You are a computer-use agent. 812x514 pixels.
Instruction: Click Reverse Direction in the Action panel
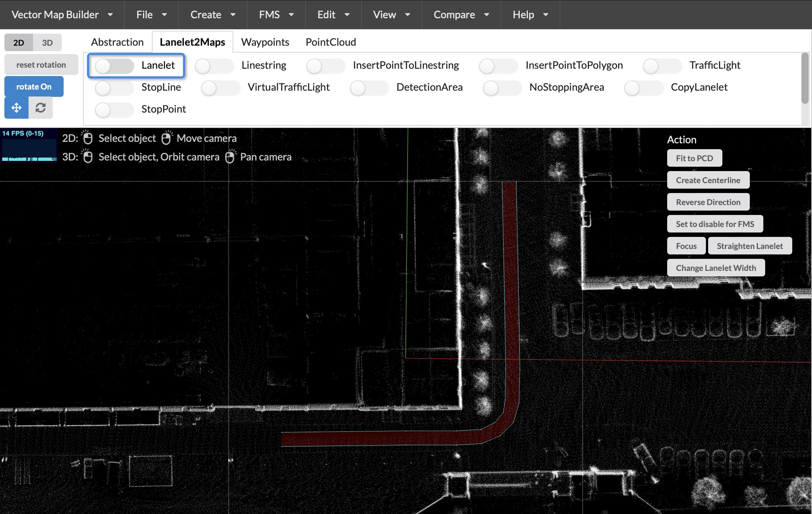pyautogui.click(x=708, y=201)
